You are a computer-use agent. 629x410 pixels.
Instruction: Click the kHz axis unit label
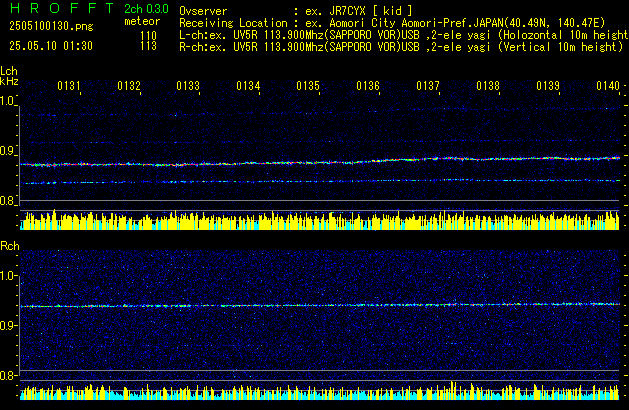tap(9, 81)
